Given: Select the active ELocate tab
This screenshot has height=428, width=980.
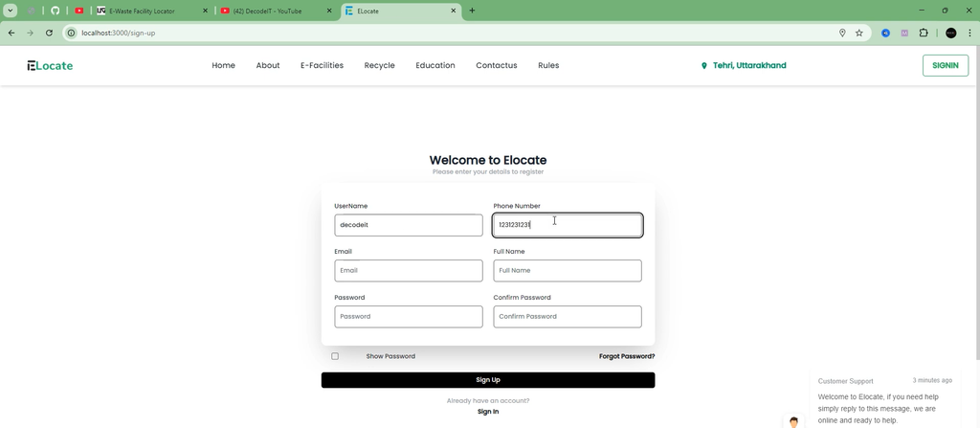Looking at the screenshot, I should 401,11.
